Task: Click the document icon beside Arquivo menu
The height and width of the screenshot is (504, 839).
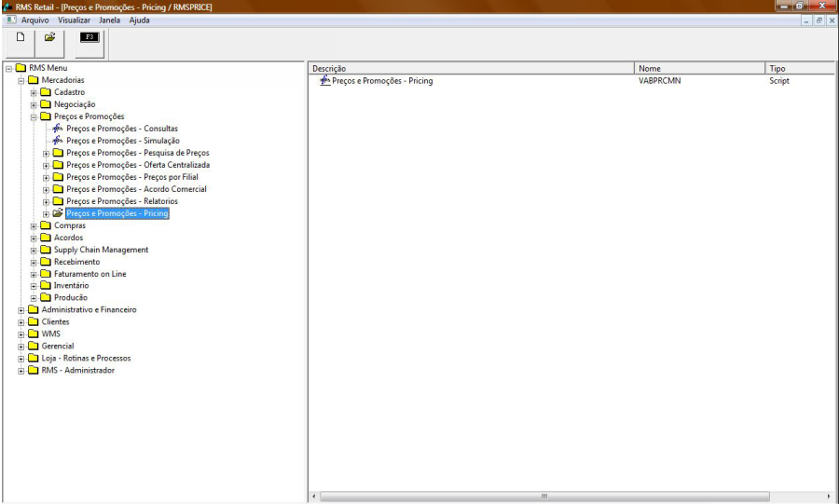Action: (10, 20)
